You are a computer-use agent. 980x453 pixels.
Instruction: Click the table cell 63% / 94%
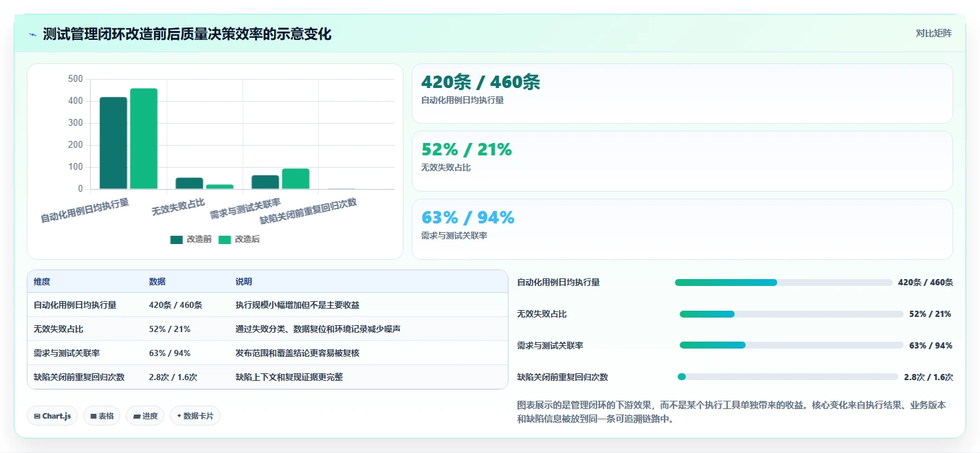[170, 353]
